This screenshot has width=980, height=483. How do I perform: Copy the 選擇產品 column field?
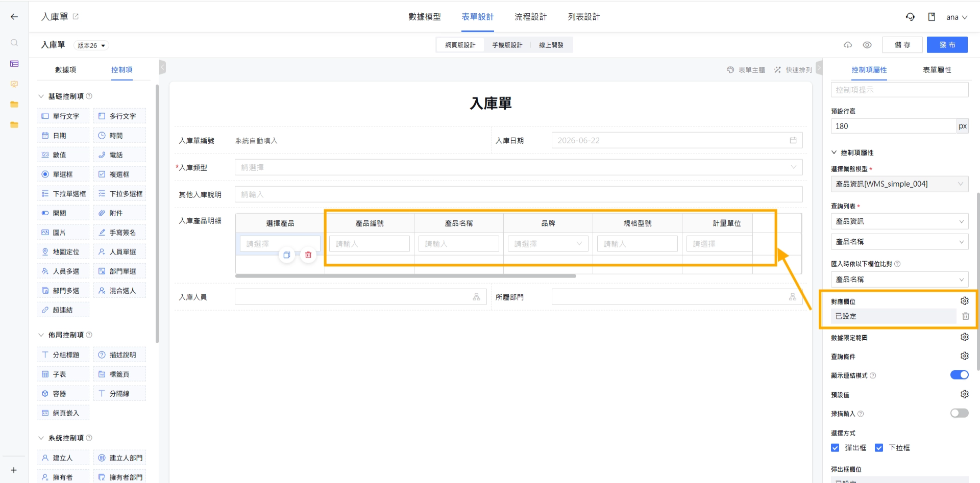pyautogui.click(x=287, y=255)
